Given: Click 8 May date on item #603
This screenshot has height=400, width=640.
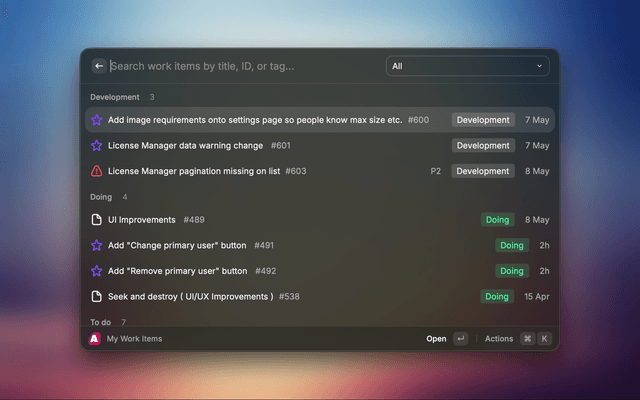Looking at the screenshot, I should coord(537,171).
